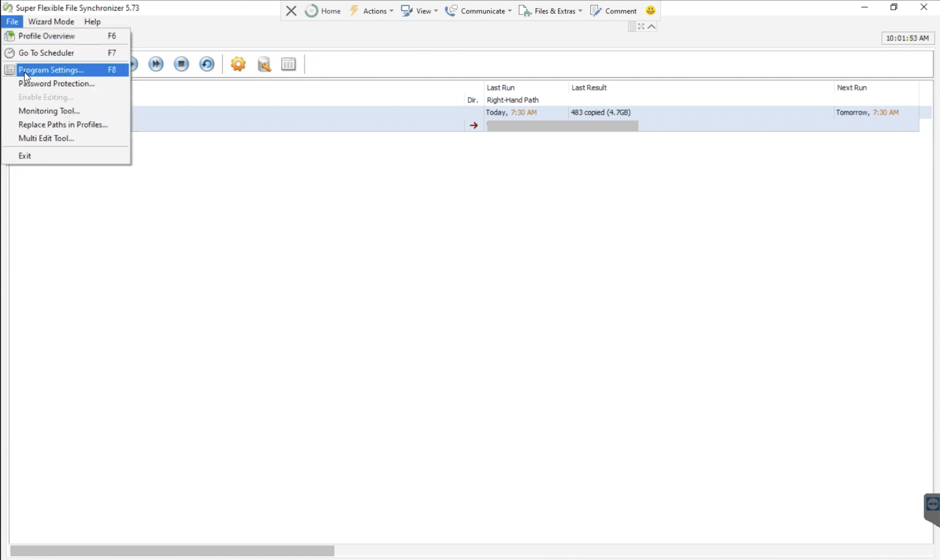Click the scheduler clock menu icon
The height and width of the screenshot is (560, 940).
9,53
